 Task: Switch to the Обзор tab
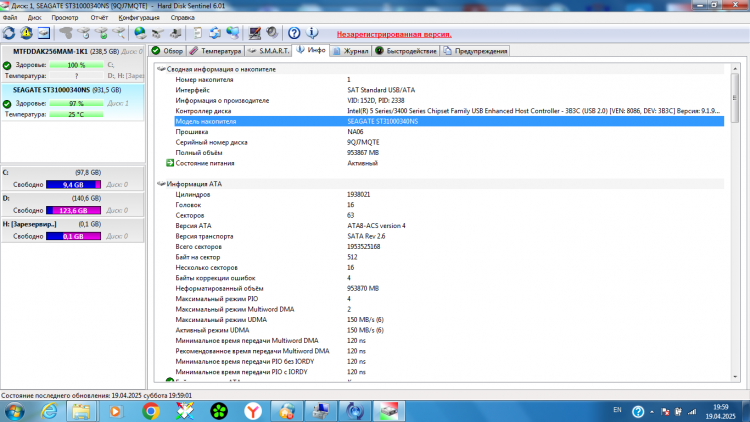point(167,51)
